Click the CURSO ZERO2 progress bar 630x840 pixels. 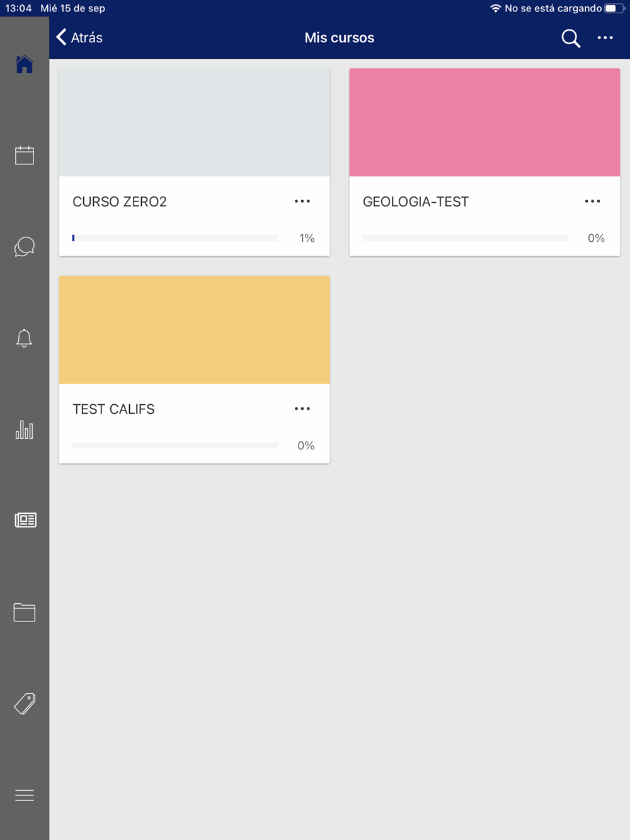point(175,238)
